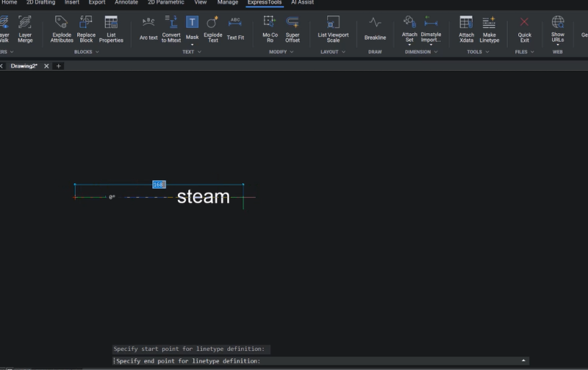The width and height of the screenshot is (588, 370).
Task: Close the Drawing2 document tab
Action: (x=46, y=66)
